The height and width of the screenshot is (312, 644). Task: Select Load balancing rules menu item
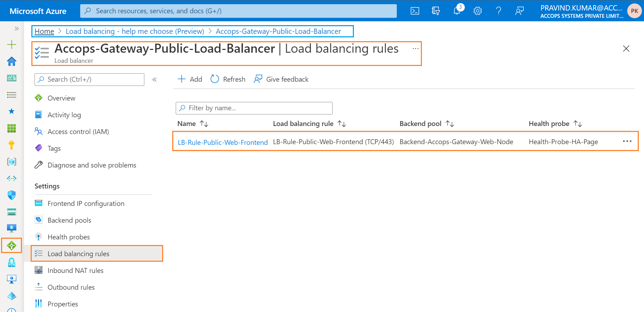point(97,254)
